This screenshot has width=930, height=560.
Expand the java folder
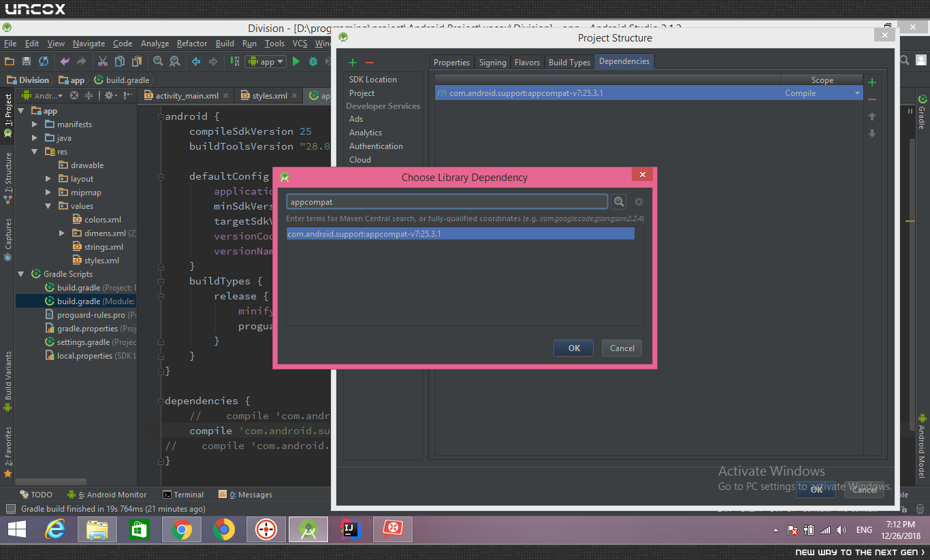35,138
